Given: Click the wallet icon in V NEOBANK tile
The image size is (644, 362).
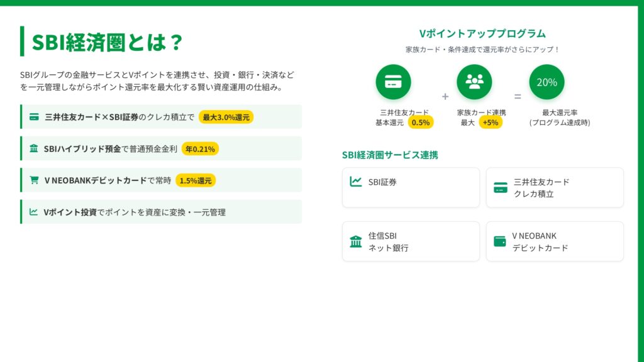Looking at the screenshot, I should 500,241.
